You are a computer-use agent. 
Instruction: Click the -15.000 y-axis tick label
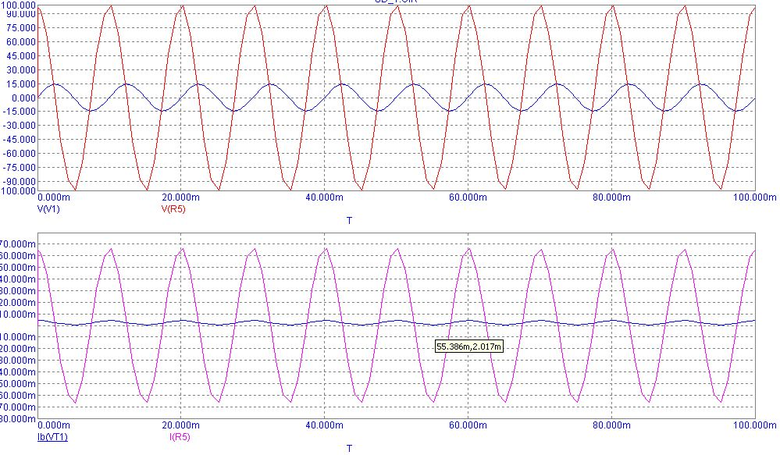point(19,111)
